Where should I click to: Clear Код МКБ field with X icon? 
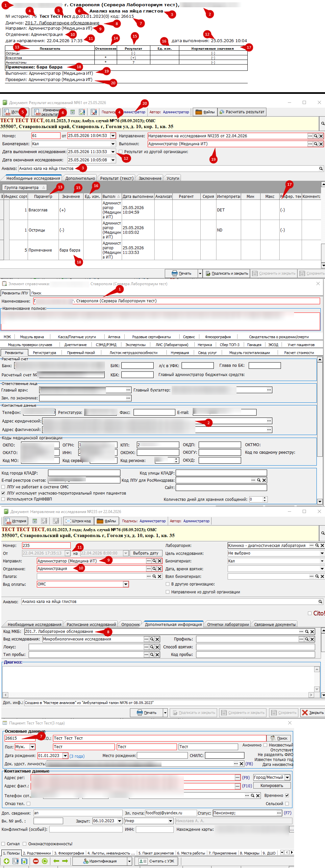point(312,632)
